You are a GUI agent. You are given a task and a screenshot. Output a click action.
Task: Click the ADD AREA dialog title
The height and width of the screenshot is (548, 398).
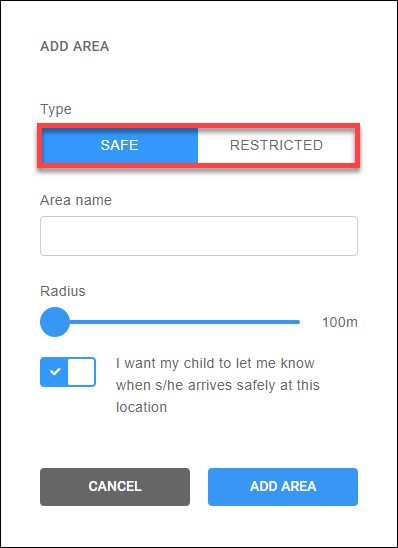click(75, 46)
